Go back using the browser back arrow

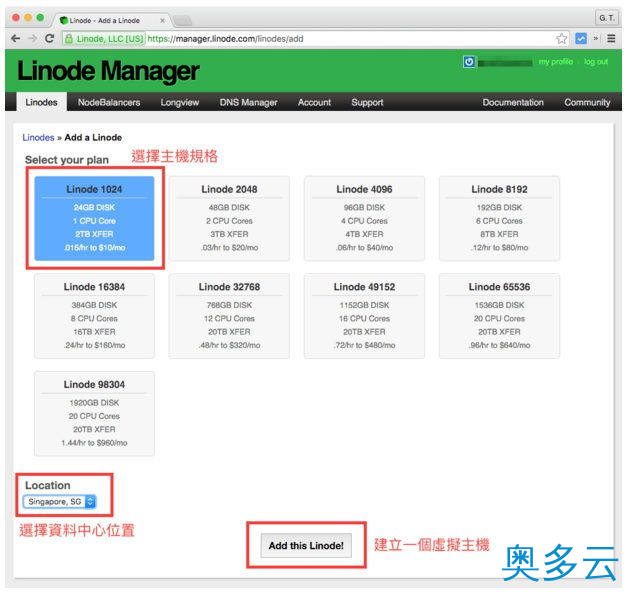pos(16,39)
